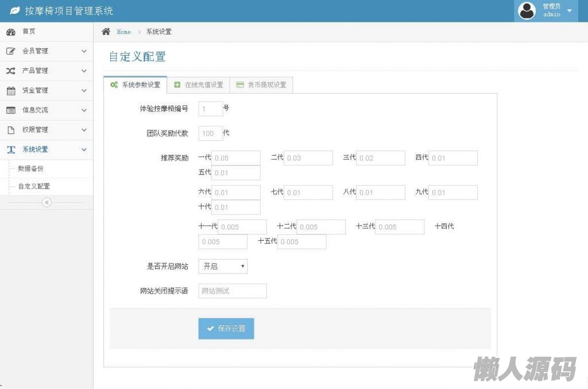Click the admin user avatar icon
588x389 pixels.
527,11
